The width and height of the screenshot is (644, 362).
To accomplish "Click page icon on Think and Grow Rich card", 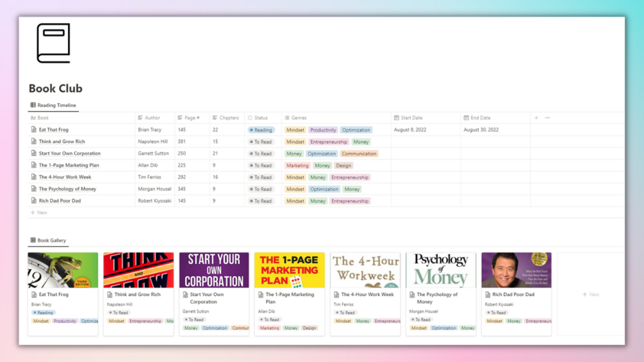I will click(110, 295).
